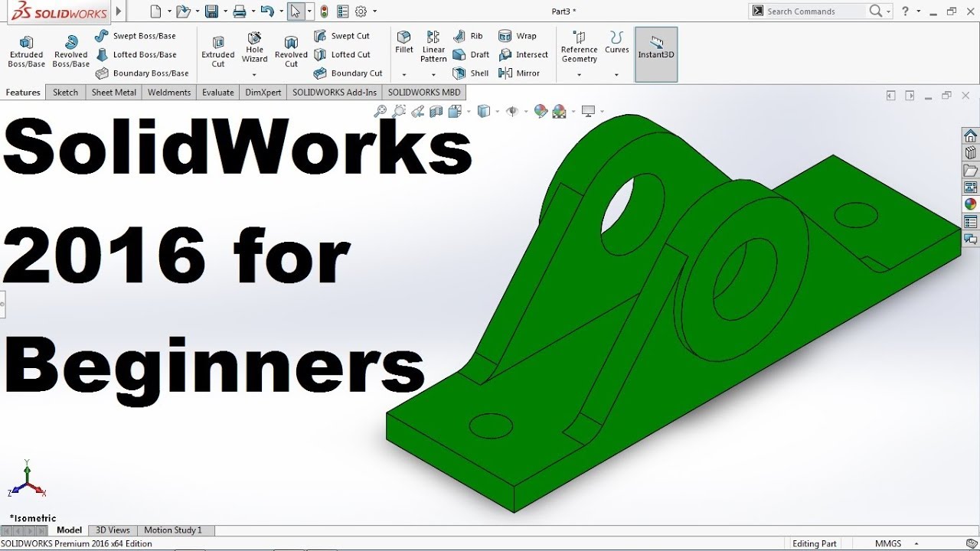Open Appearances color ball tab
The width and height of the screenshot is (980, 551).
970,204
